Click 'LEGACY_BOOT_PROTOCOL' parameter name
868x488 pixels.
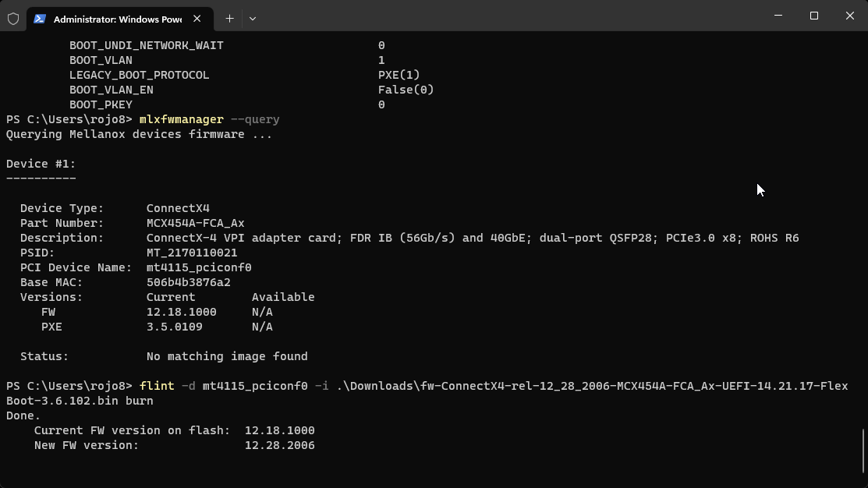(139, 76)
